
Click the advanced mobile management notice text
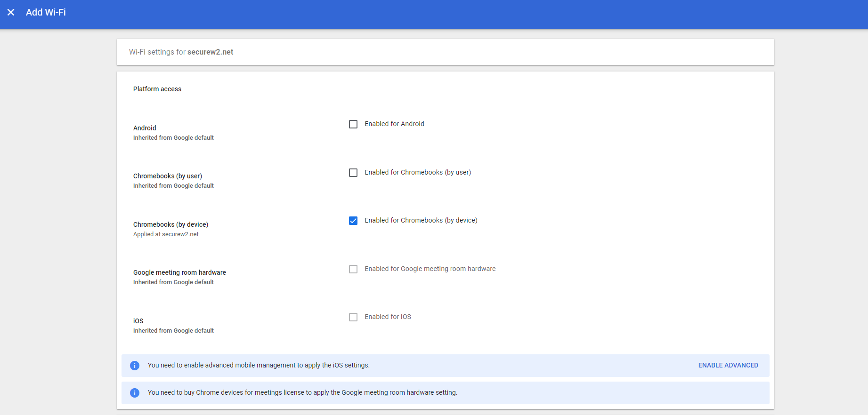pyautogui.click(x=259, y=366)
